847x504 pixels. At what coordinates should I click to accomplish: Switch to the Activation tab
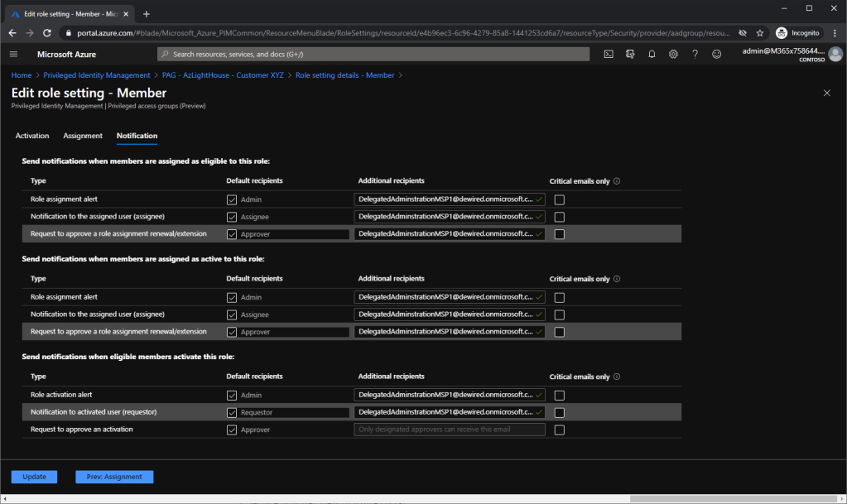pyautogui.click(x=32, y=136)
